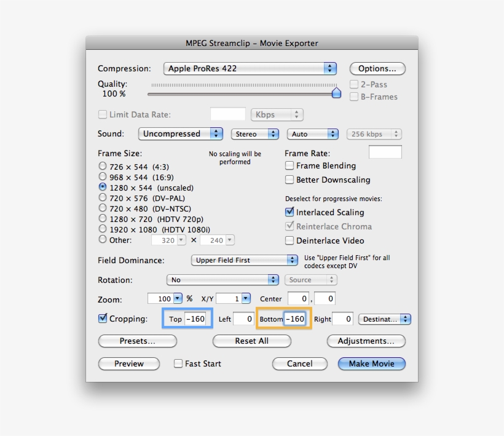Disable Interlaced Scaling
This screenshot has height=436, width=504.
(289, 212)
